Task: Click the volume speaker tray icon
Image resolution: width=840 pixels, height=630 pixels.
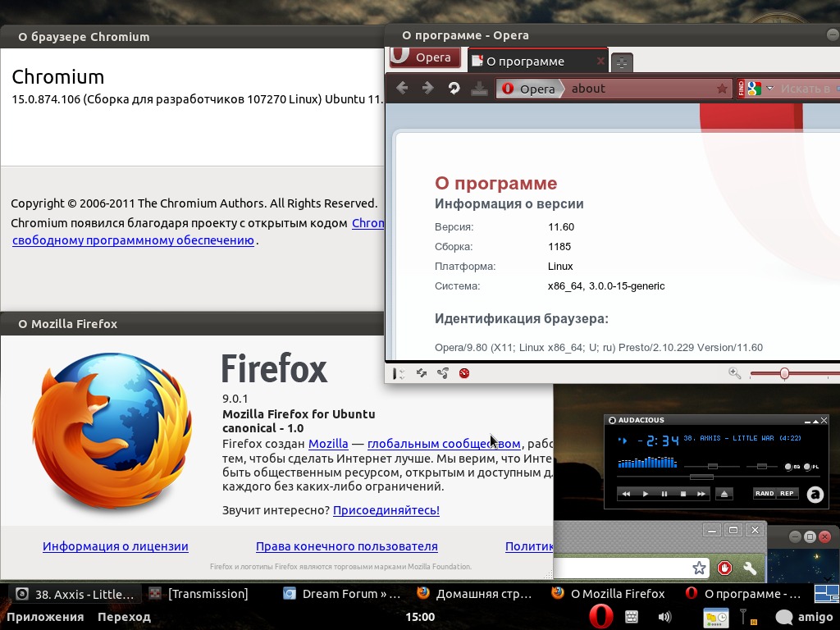Action: point(664,617)
